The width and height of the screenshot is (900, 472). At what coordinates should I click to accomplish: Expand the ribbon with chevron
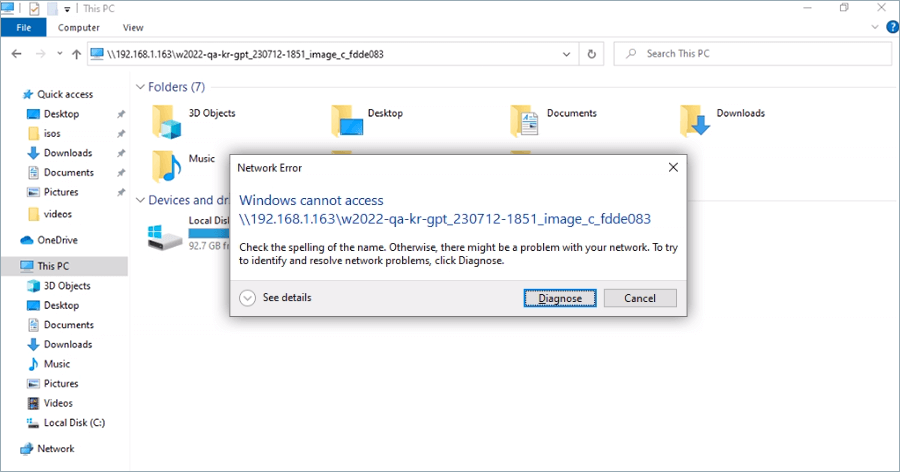point(875,27)
